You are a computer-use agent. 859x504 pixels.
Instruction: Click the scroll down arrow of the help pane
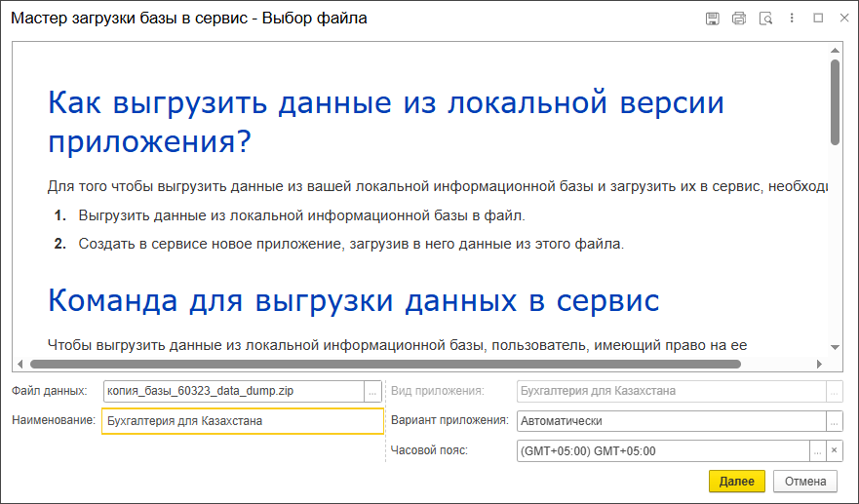tap(835, 347)
